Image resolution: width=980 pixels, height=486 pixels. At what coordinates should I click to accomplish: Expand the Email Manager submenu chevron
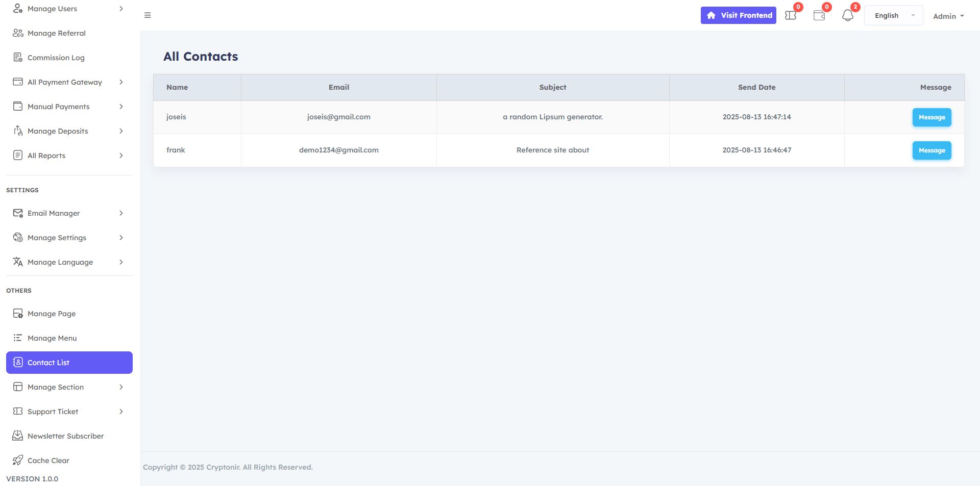click(121, 213)
